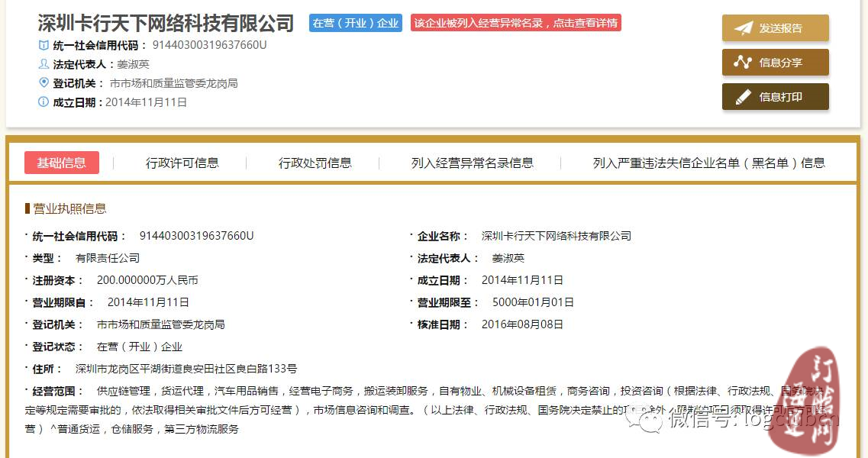
Task: Switch to the 行政许可信息 tab
Action: [182, 163]
